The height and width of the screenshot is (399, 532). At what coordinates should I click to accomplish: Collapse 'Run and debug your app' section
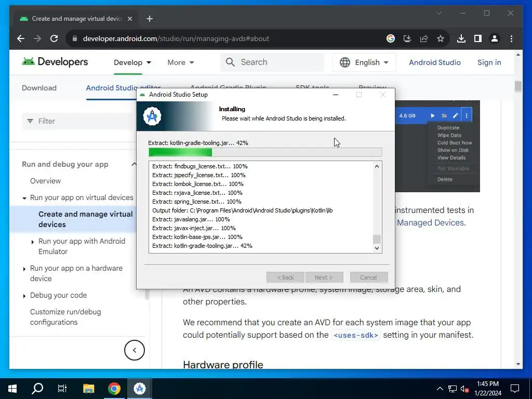click(x=134, y=164)
